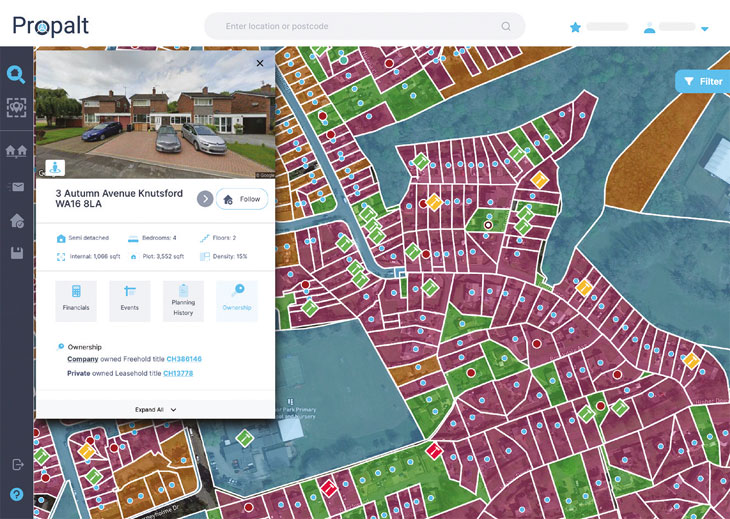Click the save floppy disk sidebar icon
Image resolution: width=730 pixels, height=519 pixels.
coord(16,254)
